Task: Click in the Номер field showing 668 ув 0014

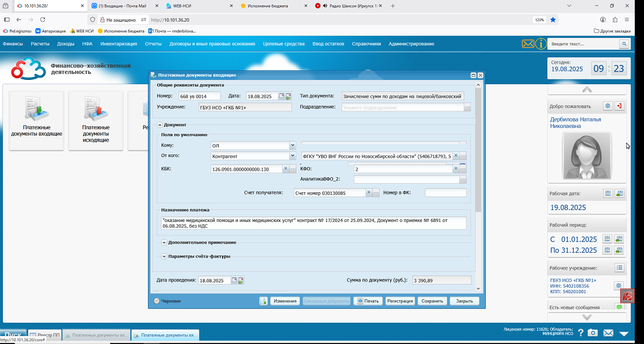Action: (200, 96)
